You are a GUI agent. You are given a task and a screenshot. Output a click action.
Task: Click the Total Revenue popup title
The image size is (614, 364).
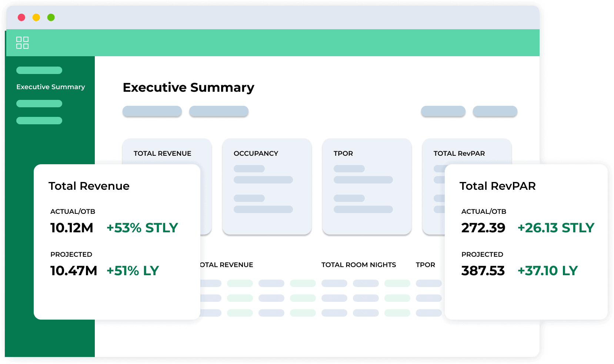pyautogui.click(x=89, y=186)
